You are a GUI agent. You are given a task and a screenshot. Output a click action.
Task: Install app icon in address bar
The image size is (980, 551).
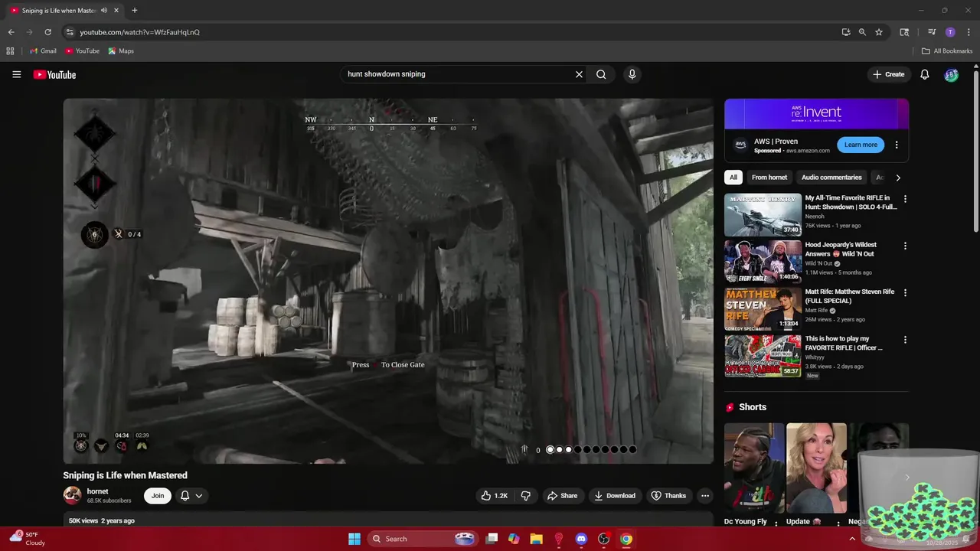(846, 32)
